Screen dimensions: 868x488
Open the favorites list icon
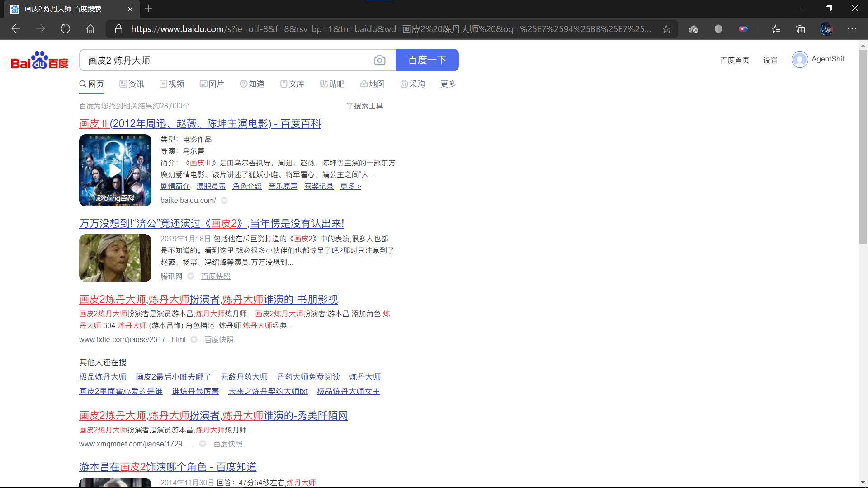[775, 29]
